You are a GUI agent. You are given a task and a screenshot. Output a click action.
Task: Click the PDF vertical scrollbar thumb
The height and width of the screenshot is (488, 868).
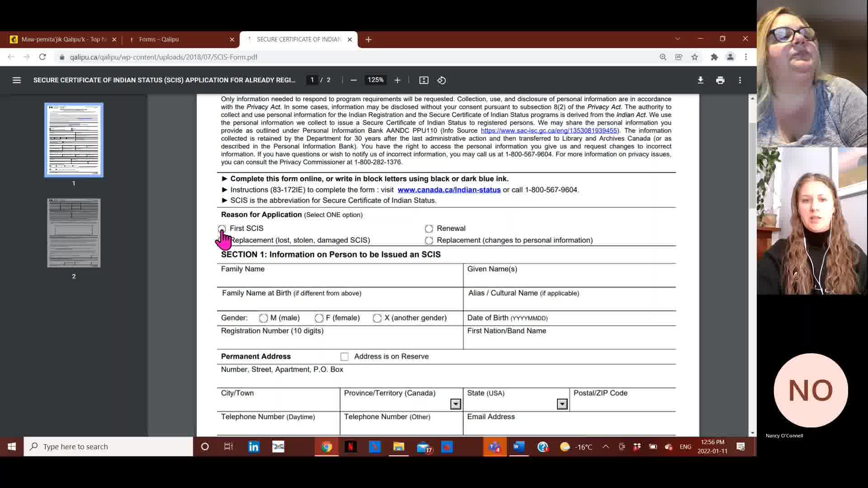click(x=752, y=165)
